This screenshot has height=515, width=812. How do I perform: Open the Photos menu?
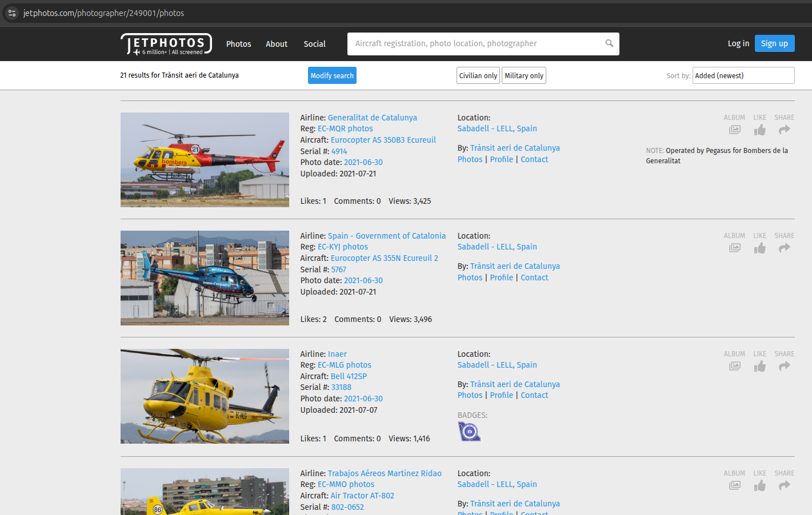coord(238,44)
